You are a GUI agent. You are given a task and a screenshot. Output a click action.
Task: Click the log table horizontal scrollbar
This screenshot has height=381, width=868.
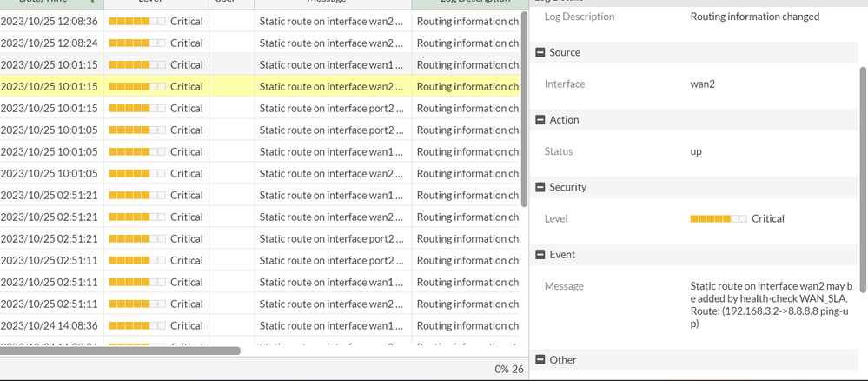[x=120, y=351]
